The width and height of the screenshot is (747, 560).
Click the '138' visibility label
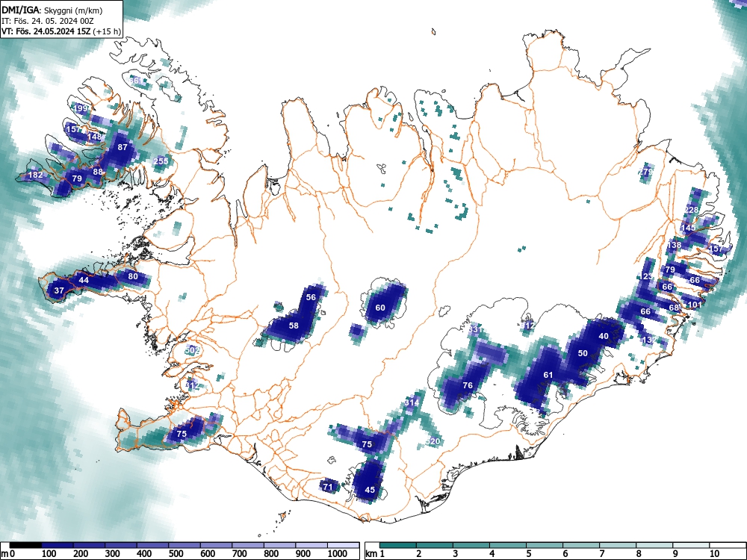pyautogui.click(x=674, y=245)
